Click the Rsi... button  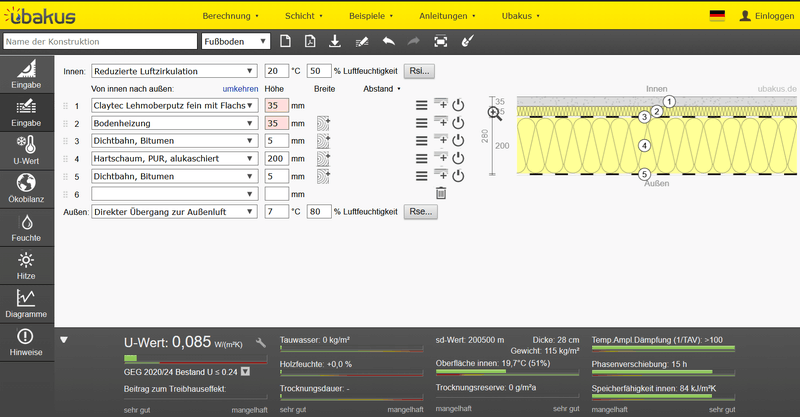coord(419,71)
